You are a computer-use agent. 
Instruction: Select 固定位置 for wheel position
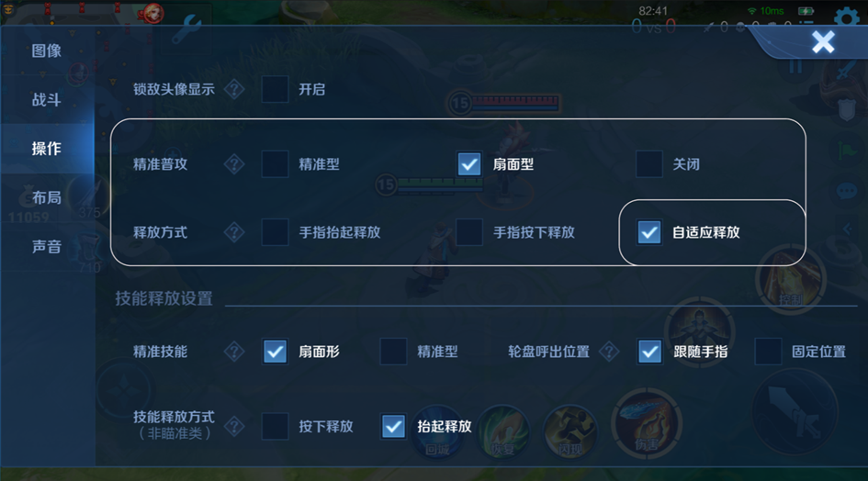click(768, 352)
